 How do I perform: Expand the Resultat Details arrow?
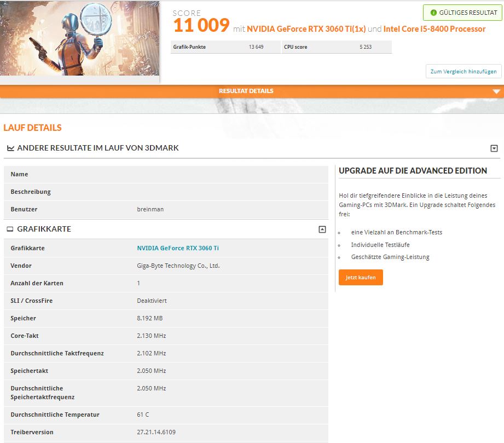click(x=496, y=91)
